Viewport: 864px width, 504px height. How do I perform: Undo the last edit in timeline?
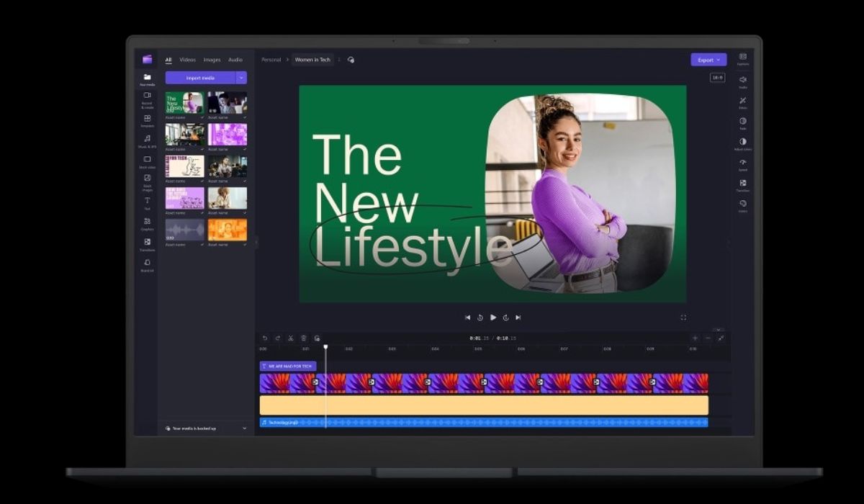point(264,338)
